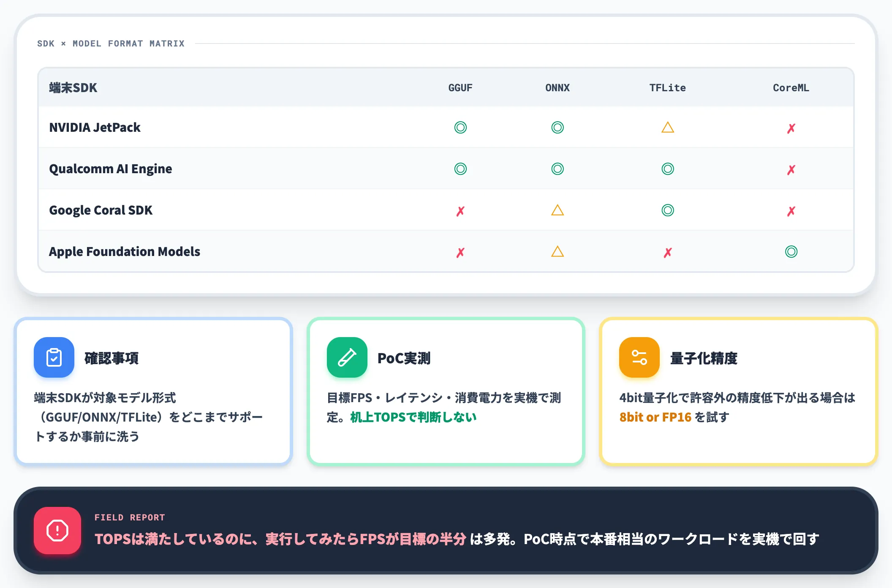Click NVIDIA JetPack TFLite partial triangle
The width and height of the screenshot is (892, 588).
[668, 127]
